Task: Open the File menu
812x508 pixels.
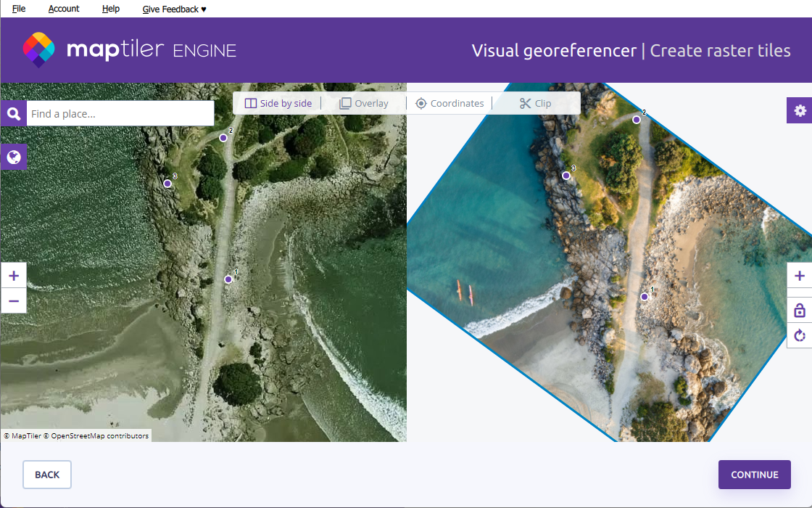Action: pyautogui.click(x=19, y=9)
